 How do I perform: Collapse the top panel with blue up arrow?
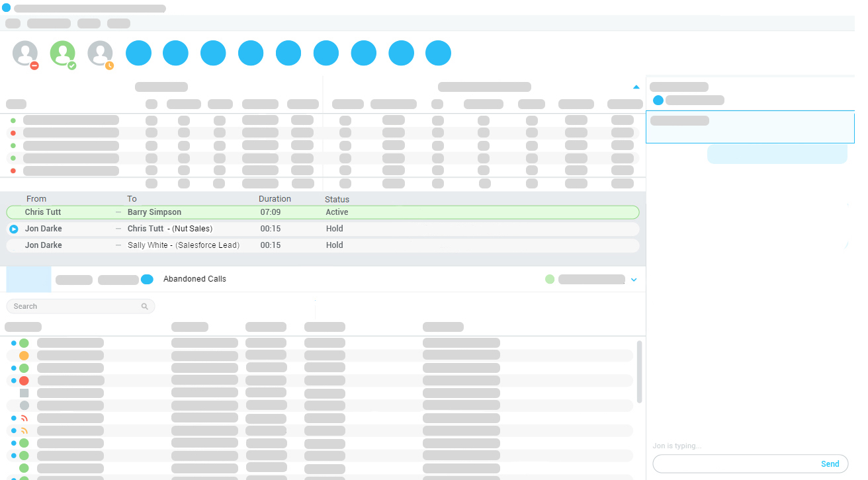[636, 87]
